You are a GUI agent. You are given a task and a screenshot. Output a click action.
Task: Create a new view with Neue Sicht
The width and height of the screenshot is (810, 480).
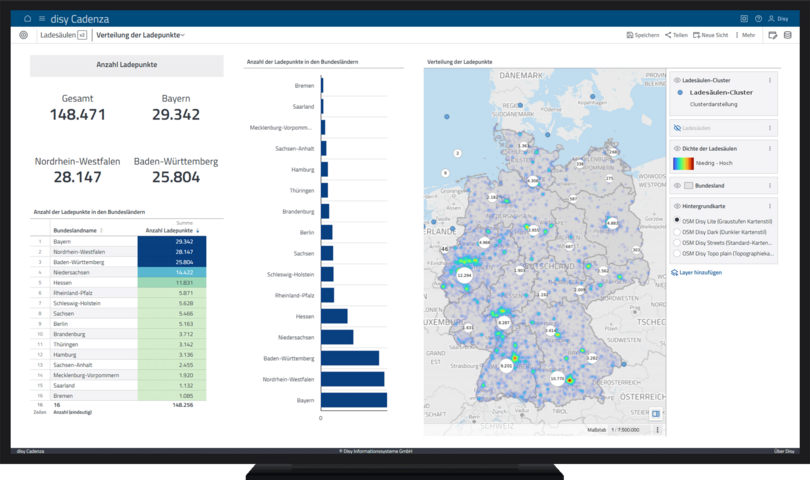710,35
